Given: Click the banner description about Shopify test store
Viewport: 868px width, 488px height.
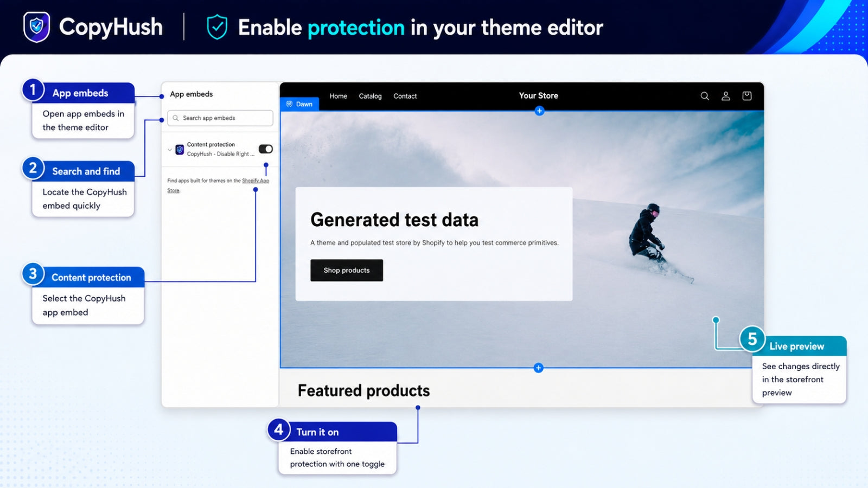Looking at the screenshot, I should coord(435,243).
